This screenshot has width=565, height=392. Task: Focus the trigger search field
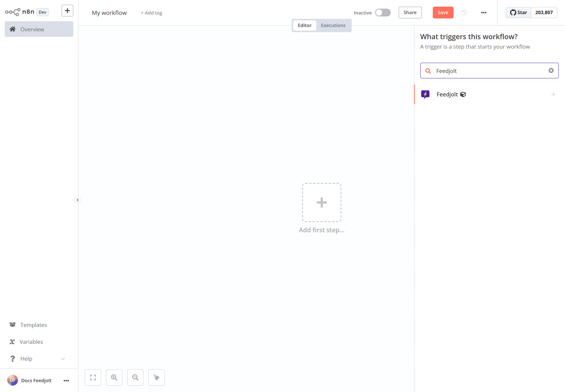(x=489, y=71)
